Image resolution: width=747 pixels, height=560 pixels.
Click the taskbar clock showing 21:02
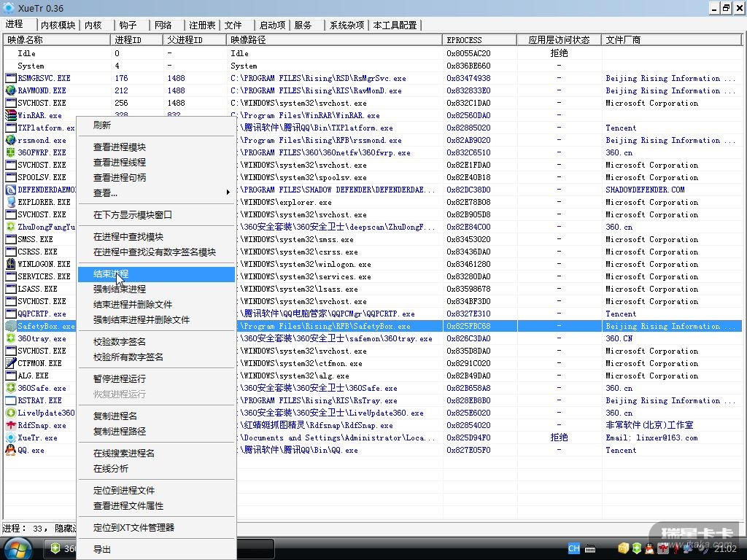coord(726,548)
